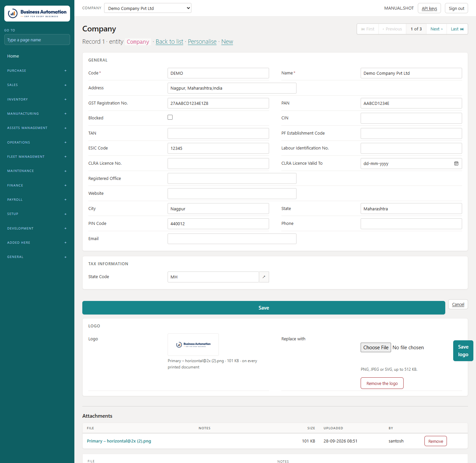Screen dimensions: 476x463
Task: Tick the Blocked checkbox
Action: point(170,117)
